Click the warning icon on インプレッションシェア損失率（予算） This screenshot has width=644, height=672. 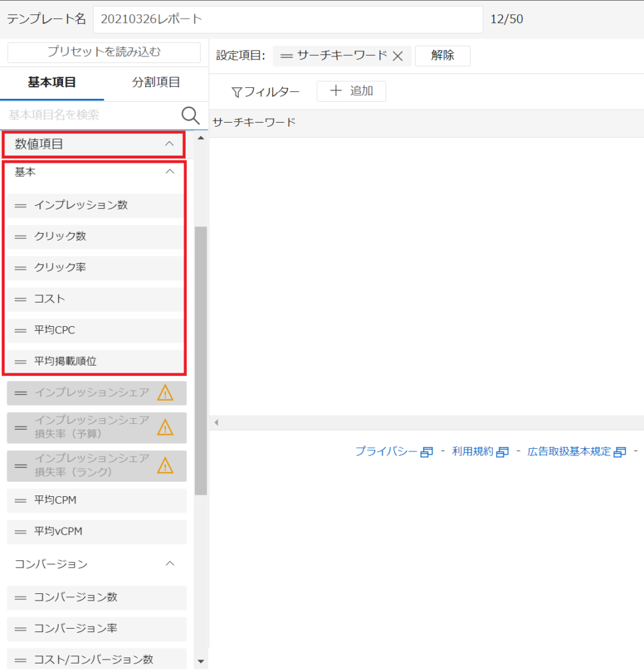click(x=166, y=427)
